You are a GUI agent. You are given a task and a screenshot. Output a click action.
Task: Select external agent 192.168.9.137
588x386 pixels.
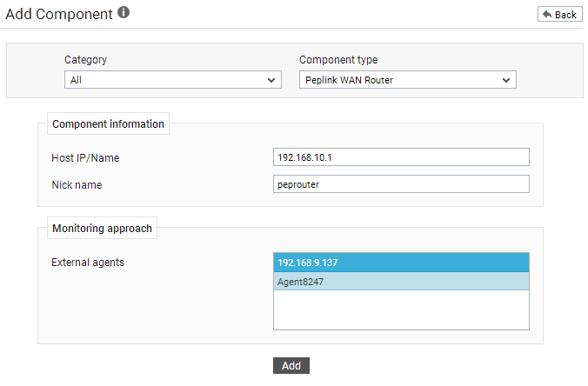coord(401,263)
